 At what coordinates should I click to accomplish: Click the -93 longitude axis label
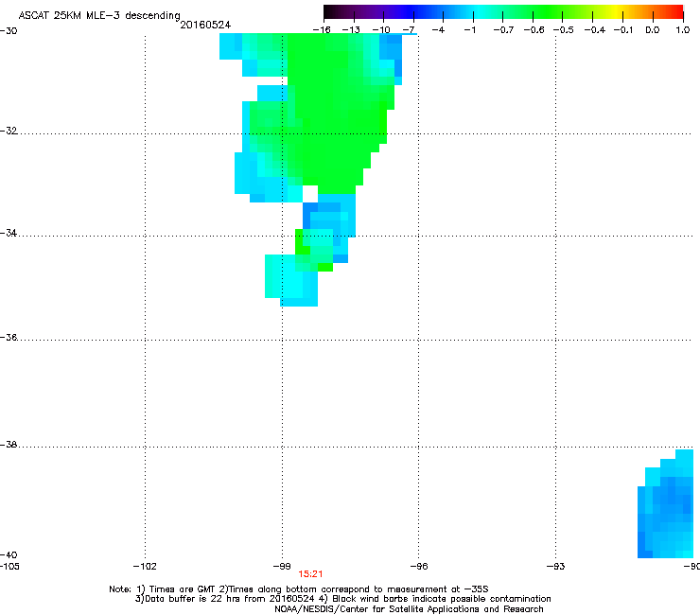[x=556, y=567]
